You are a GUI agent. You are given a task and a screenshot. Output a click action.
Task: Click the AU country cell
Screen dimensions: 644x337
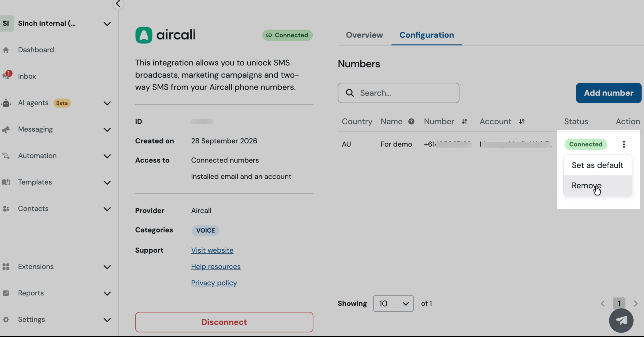346,144
